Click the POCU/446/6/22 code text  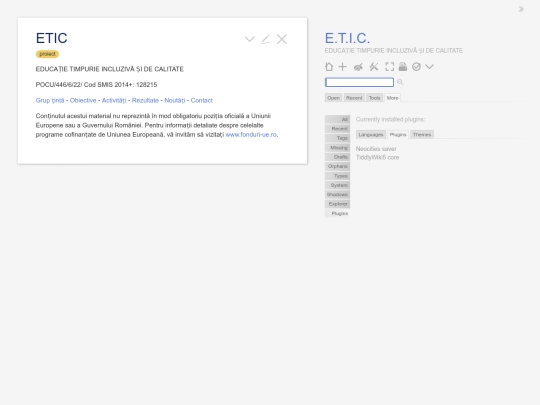tap(59, 85)
